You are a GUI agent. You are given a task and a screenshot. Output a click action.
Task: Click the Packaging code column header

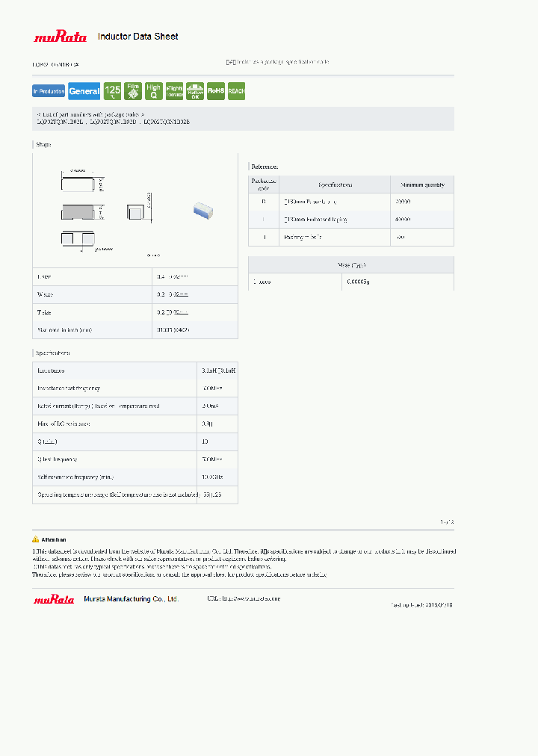click(264, 185)
